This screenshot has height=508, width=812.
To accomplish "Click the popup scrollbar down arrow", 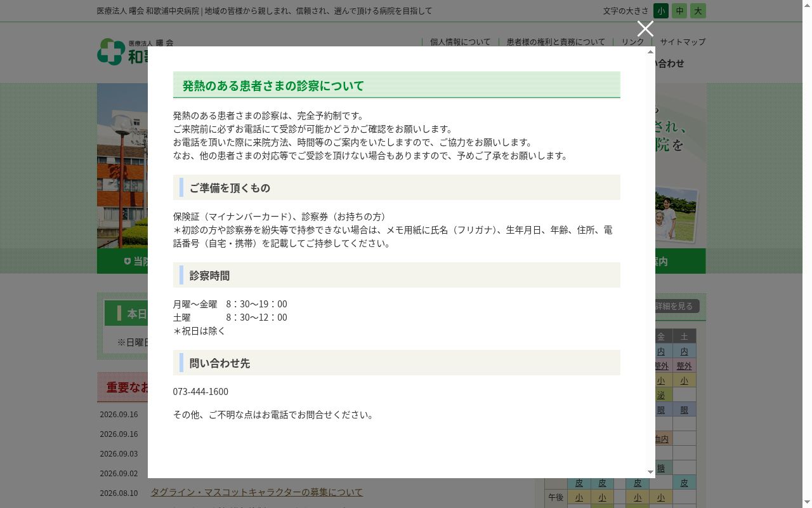I will 650,472.
